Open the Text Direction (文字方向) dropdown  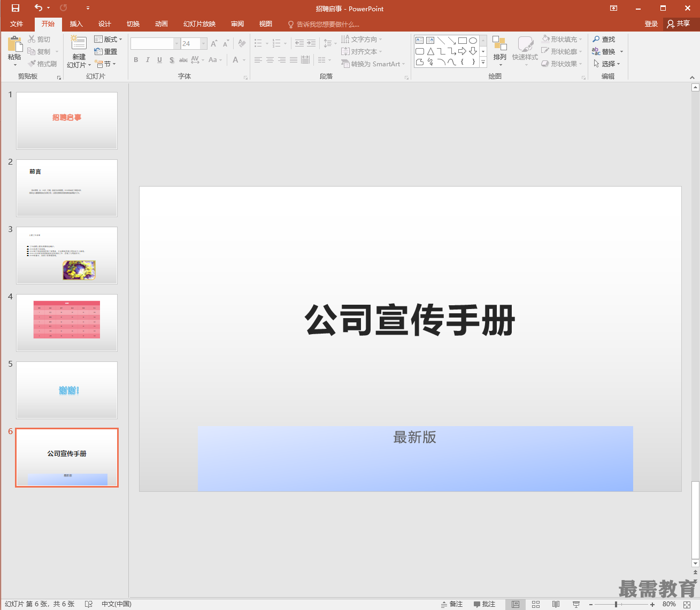pos(362,39)
